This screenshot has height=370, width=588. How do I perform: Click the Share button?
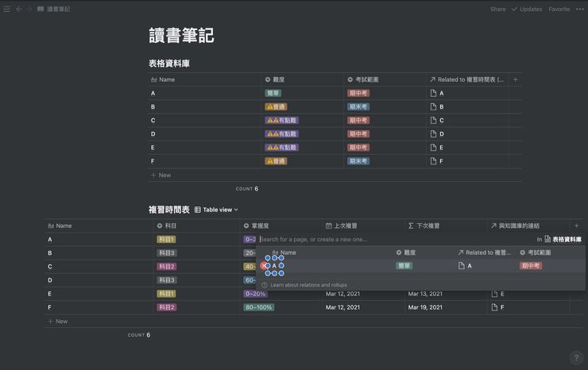[x=497, y=9]
